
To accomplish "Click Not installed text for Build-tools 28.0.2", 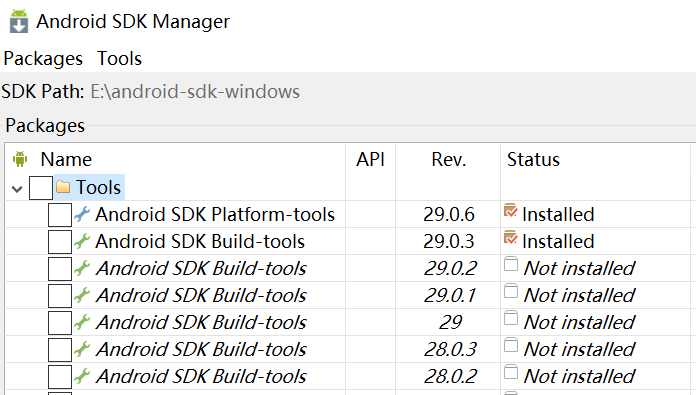I will [x=579, y=377].
